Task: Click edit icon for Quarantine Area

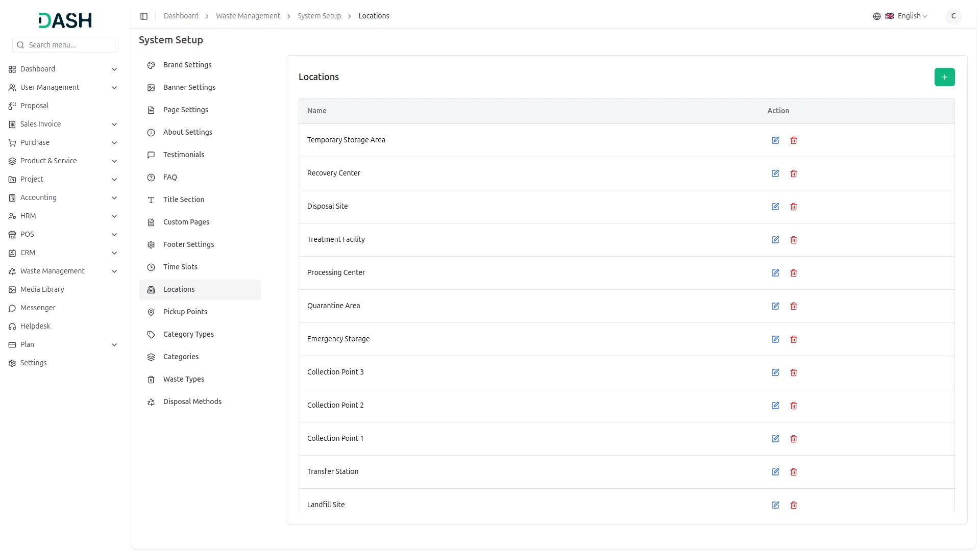Action: [x=775, y=306]
